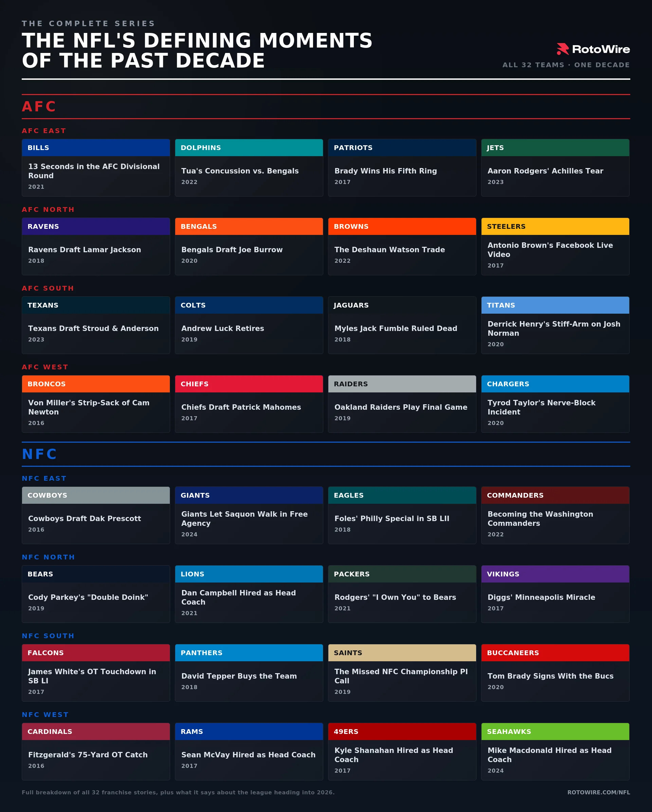Select 'Antonio Brown's Facebook Live Video' moment

(x=550, y=250)
